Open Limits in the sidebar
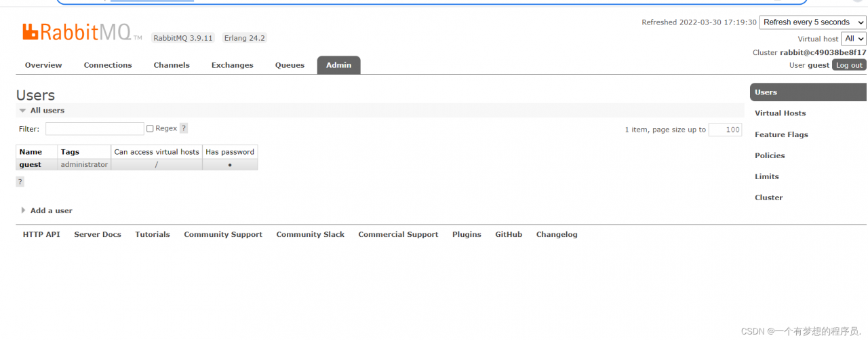The width and height of the screenshot is (868, 340). pyautogui.click(x=767, y=176)
